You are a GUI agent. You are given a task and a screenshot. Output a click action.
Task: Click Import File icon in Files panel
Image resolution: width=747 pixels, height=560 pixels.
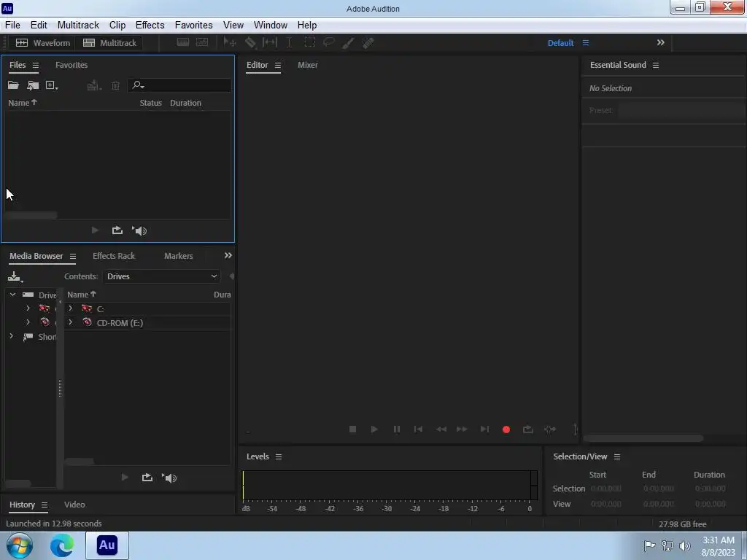(33, 85)
